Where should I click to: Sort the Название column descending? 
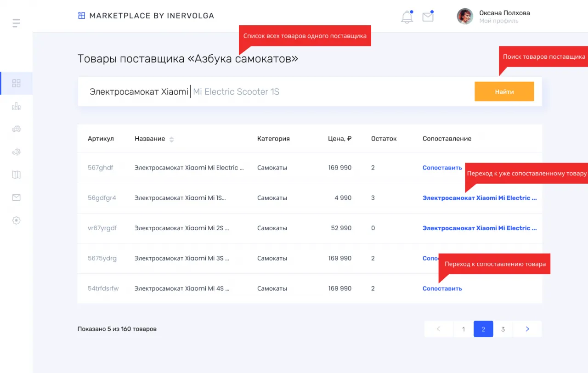coord(171,141)
